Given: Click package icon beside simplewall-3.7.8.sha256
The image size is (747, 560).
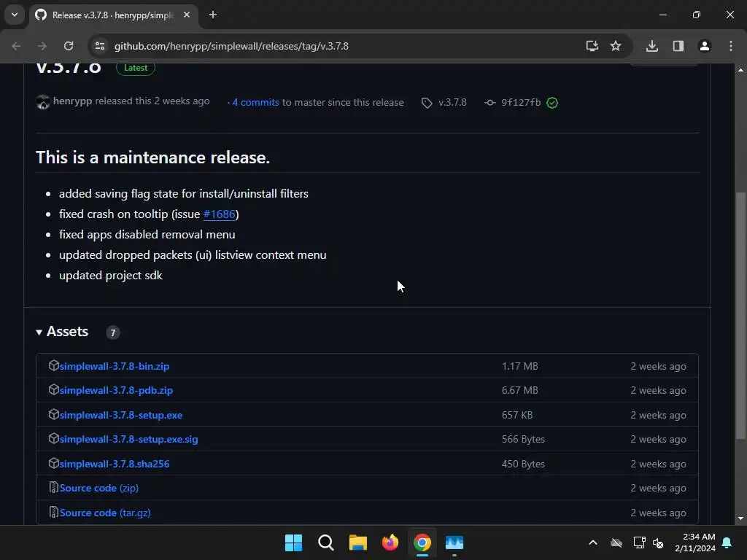Looking at the screenshot, I should pos(54,463).
